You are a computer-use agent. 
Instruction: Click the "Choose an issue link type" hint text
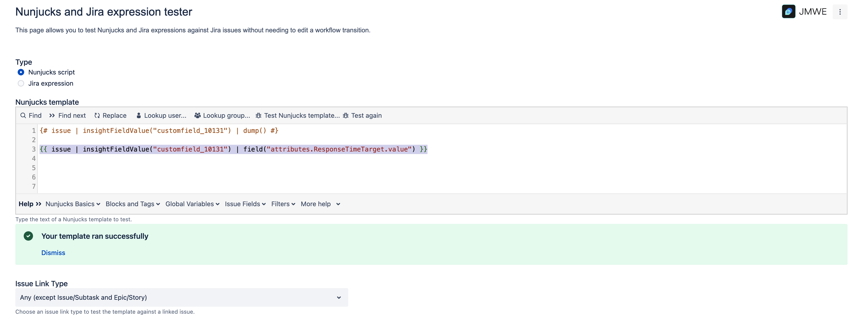[105, 312]
